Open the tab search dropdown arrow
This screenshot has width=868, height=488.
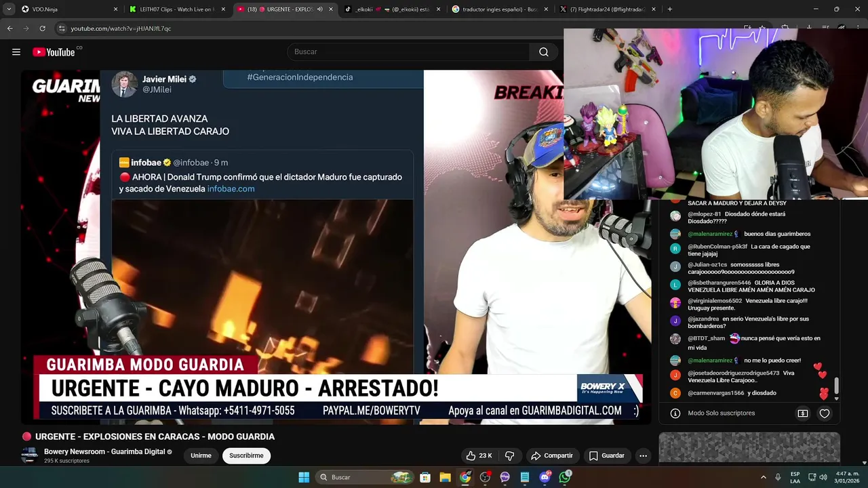(9, 9)
